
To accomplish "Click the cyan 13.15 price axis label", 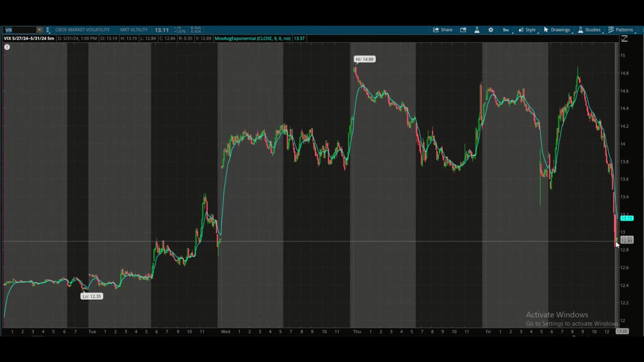I will pos(627,218).
